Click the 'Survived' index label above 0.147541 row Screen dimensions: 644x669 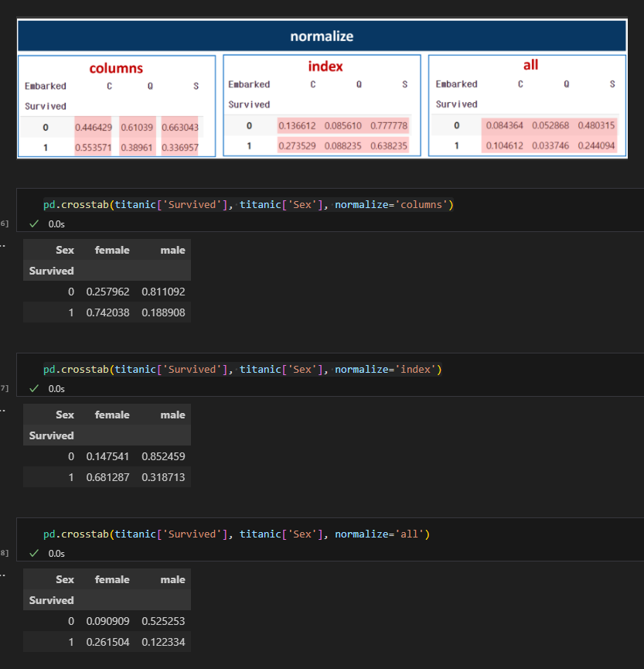pyautogui.click(x=52, y=435)
